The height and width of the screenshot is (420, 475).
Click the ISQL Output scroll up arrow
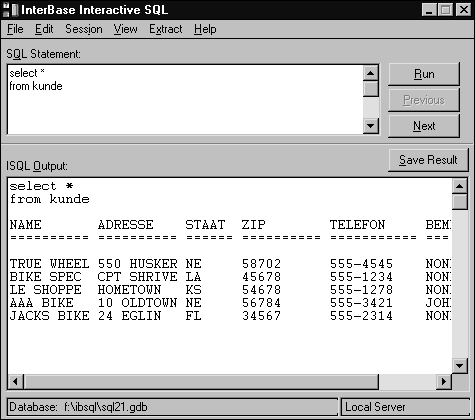pos(460,186)
